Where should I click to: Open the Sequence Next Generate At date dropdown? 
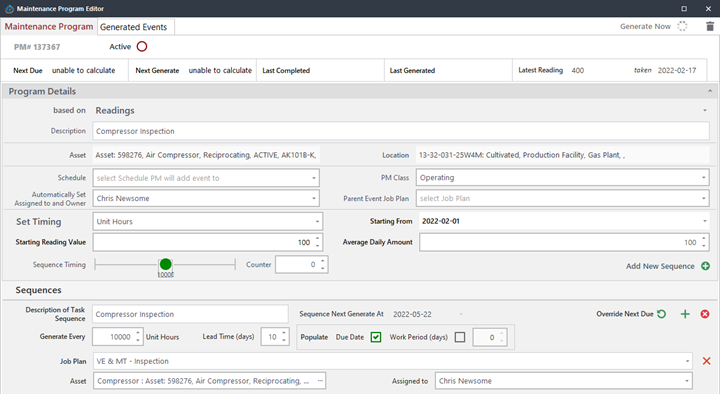tap(461, 314)
